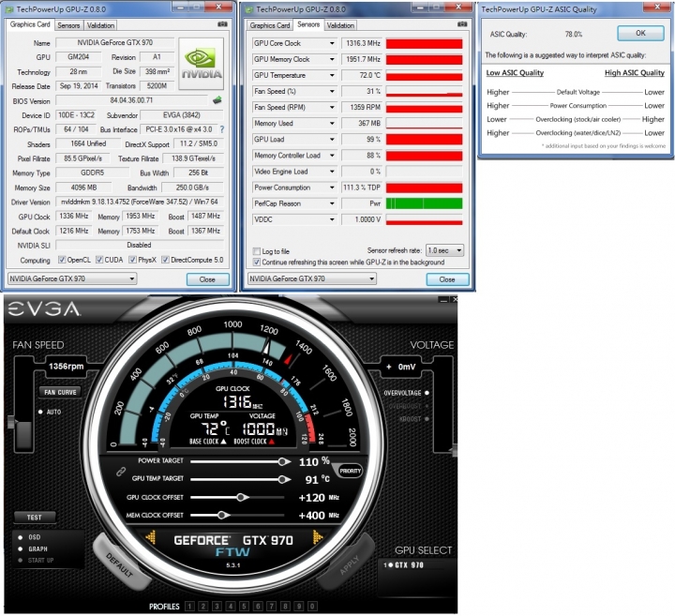Click the Base Clock white triangle marker

(x=223, y=442)
